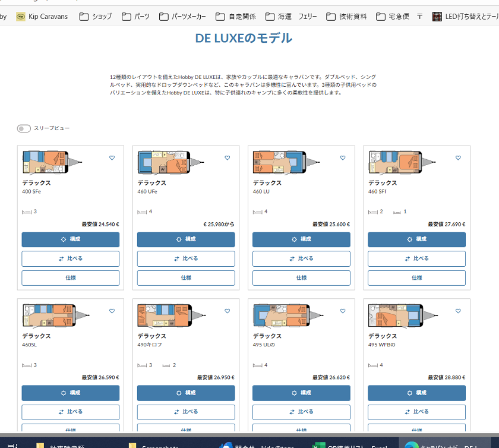Viewport: 499px width, 448px height.
Task: Open 400 SFe floor plan thumbnail
Action: point(52,162)
